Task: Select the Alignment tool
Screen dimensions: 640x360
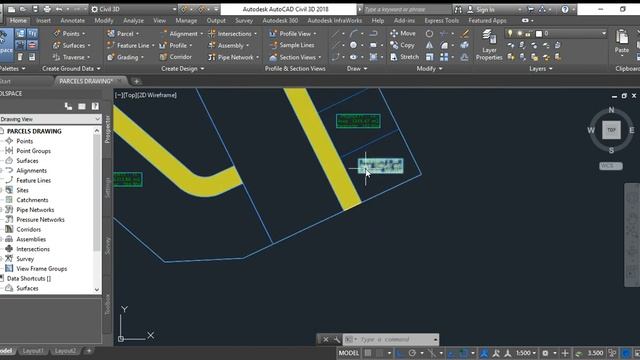Action: coord(181,33)
